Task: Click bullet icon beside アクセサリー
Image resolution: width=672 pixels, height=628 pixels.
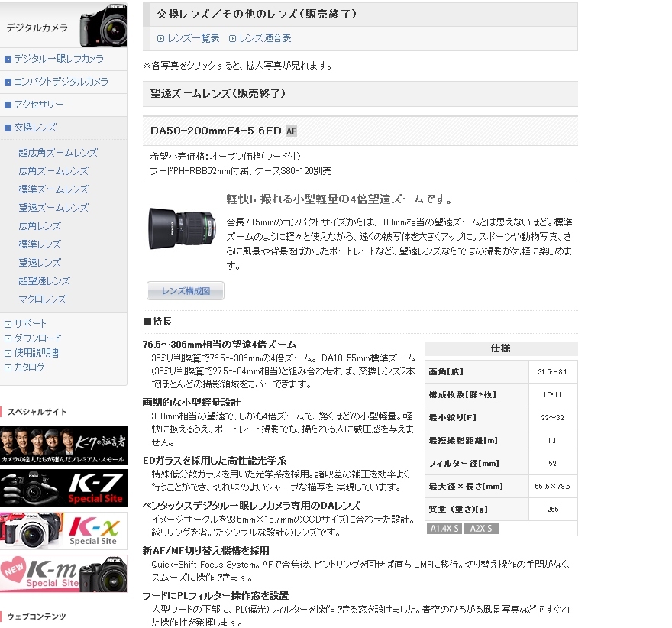Action: (x=8, y=105)
